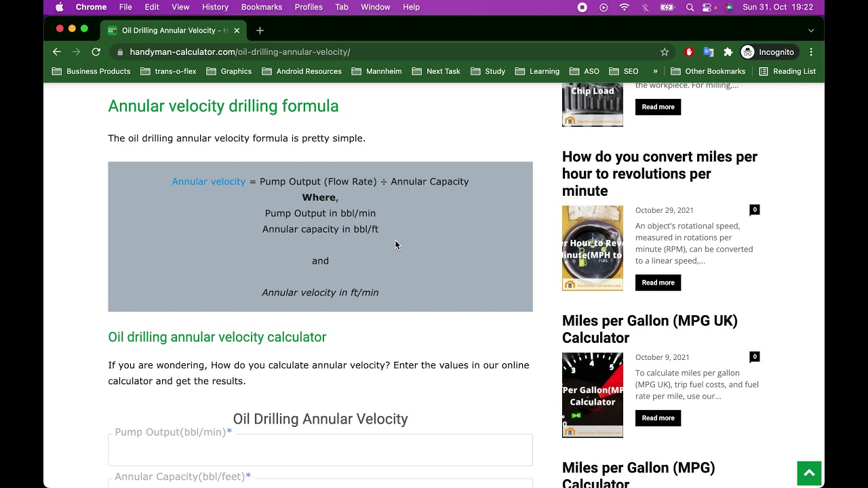
Task: Open Spotlight search icon
Action: click(x=690, y=7)
